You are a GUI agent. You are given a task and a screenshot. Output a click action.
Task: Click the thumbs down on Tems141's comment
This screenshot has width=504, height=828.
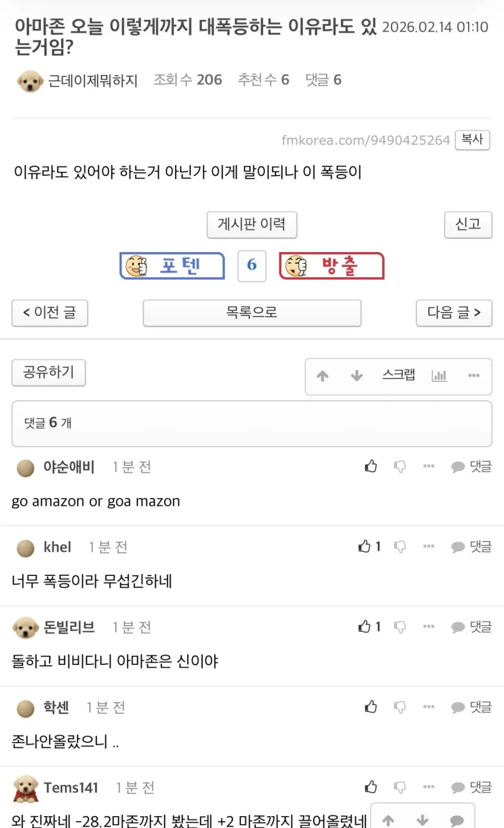point(400,787)
